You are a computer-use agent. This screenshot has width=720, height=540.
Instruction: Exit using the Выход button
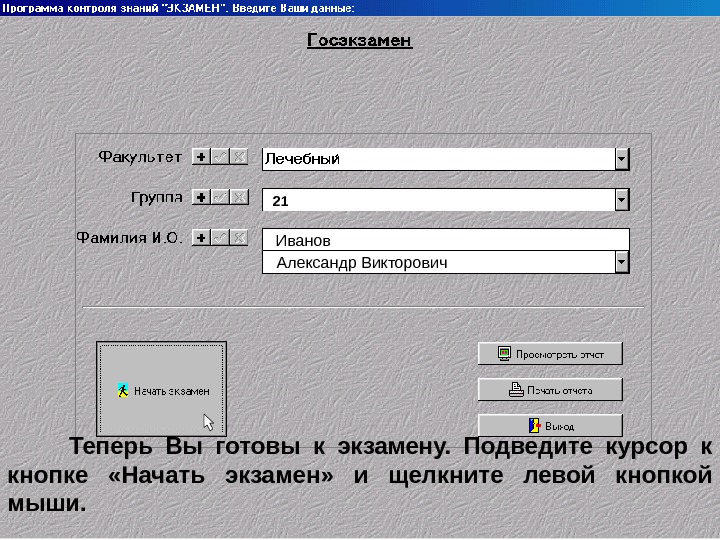[x=550, y=426]
